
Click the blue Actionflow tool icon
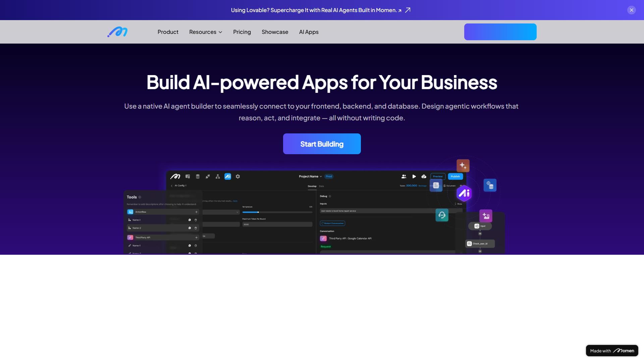130,212
